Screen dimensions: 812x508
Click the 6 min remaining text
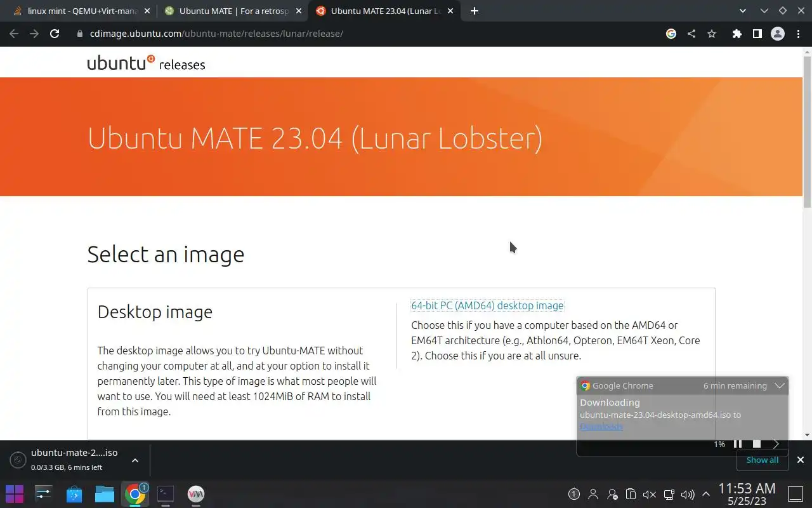[x=735, y=385]
